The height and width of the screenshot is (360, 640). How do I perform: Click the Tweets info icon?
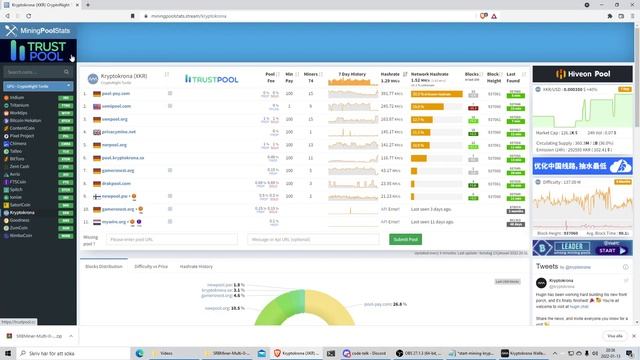click(x=625, y=267)
